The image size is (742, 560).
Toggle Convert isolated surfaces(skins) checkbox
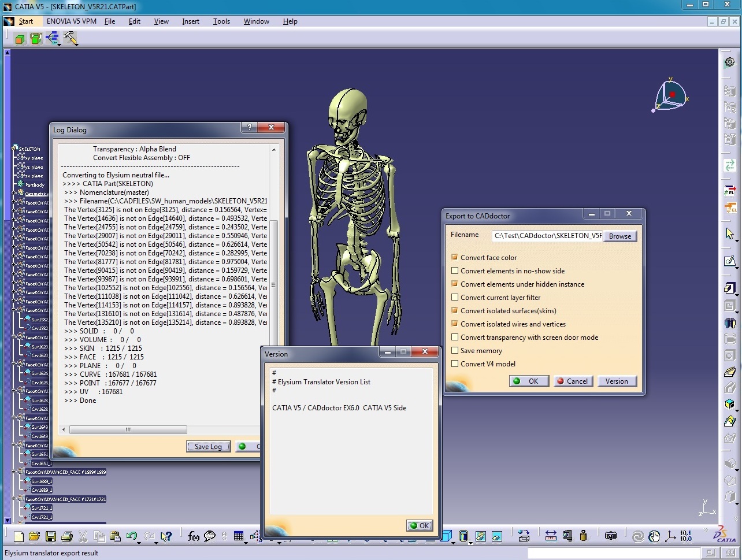[455, 310]
